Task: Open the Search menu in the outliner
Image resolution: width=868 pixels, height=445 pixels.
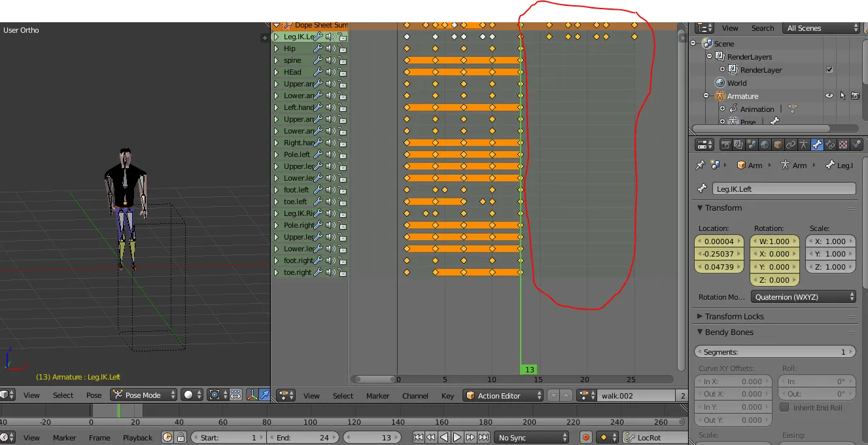Action: click(763, 28)
